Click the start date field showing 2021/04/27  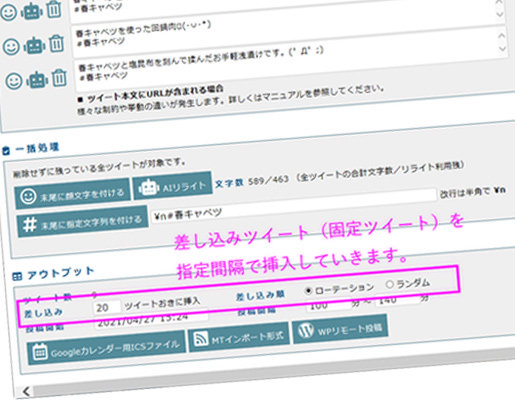[152, 321]
